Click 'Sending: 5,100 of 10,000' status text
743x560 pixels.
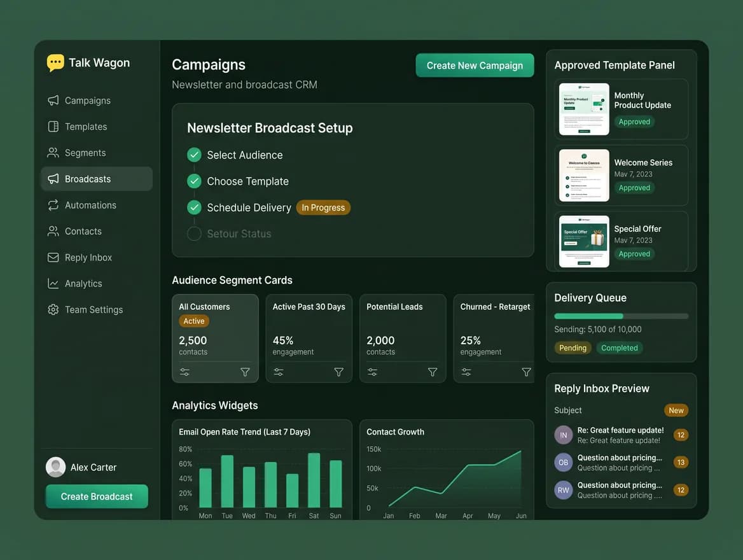(x=598, y=330)
